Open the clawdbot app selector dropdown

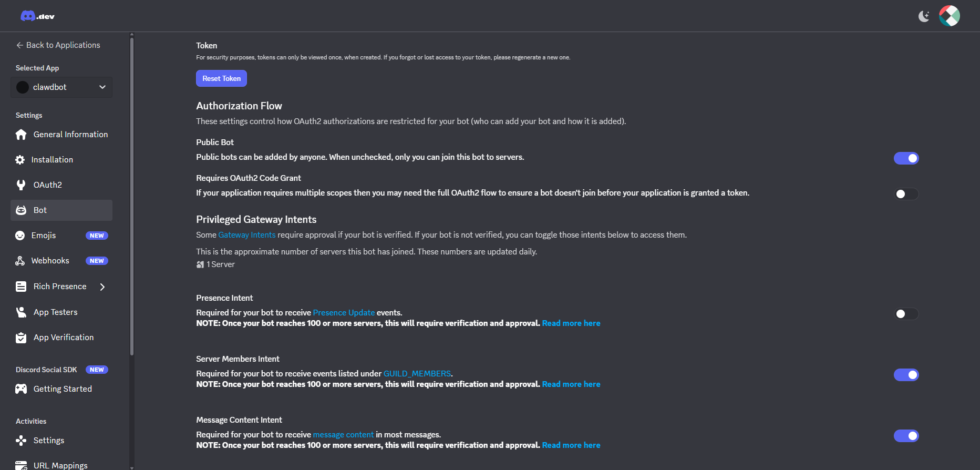(61, 87)
